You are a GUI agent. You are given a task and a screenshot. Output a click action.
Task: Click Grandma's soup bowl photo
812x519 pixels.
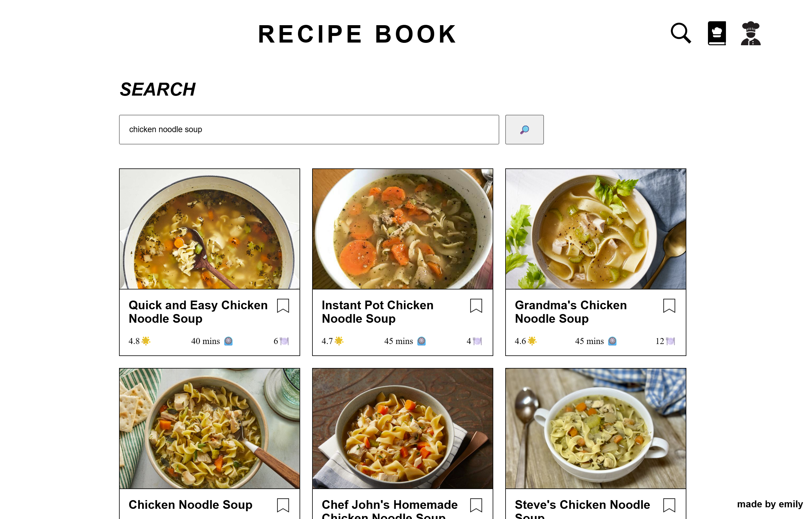[596, 229]
